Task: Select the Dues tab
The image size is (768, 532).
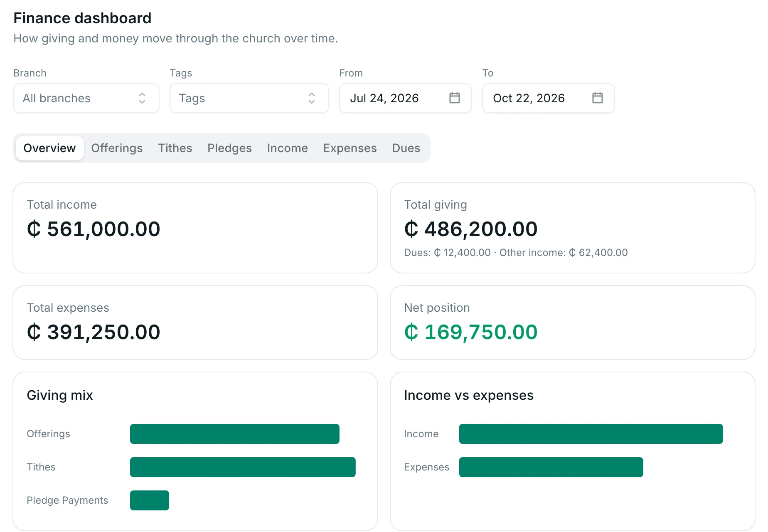Action: coord(406,148)
